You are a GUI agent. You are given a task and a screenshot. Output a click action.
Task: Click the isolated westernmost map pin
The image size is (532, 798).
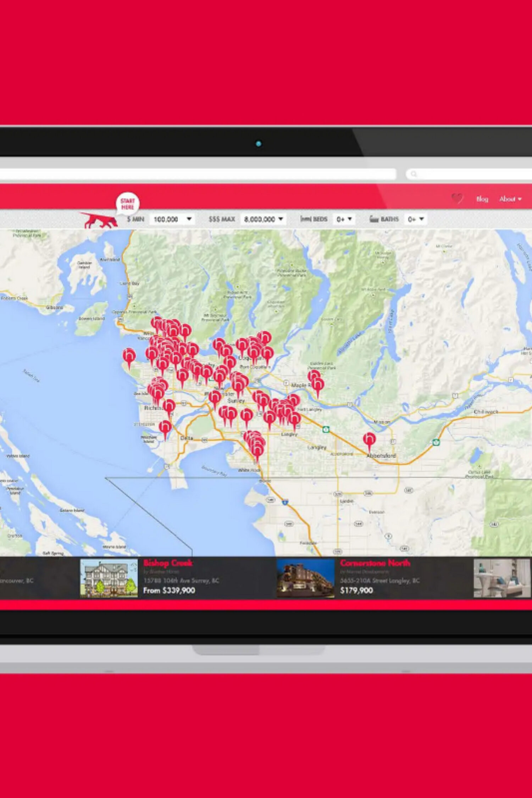129,356
